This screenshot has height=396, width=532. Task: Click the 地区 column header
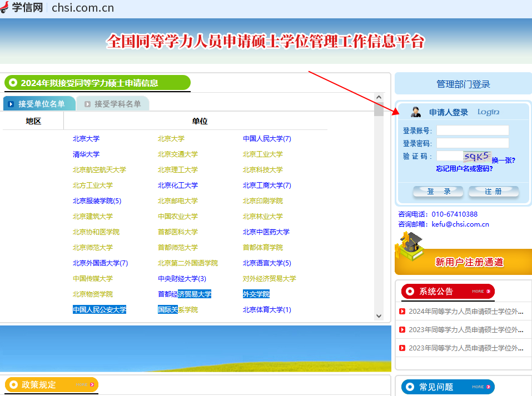(x=33, y=121)
